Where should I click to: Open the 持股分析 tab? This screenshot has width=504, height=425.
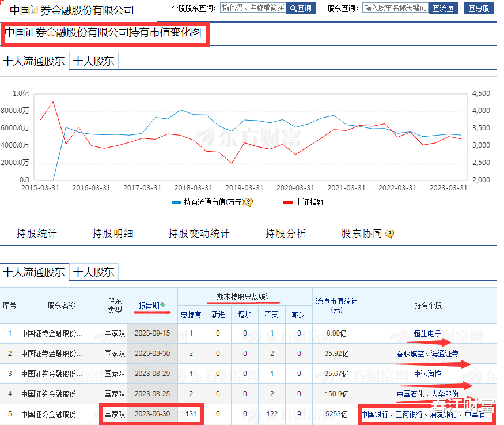(x=286, y=234)
